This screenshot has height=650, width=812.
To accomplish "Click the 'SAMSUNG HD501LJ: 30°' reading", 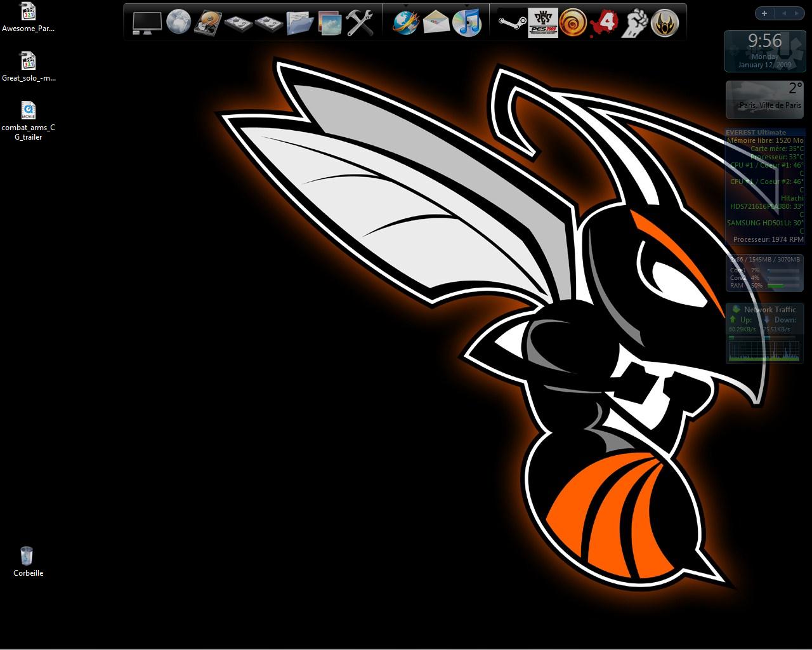I will pos(765,223).
